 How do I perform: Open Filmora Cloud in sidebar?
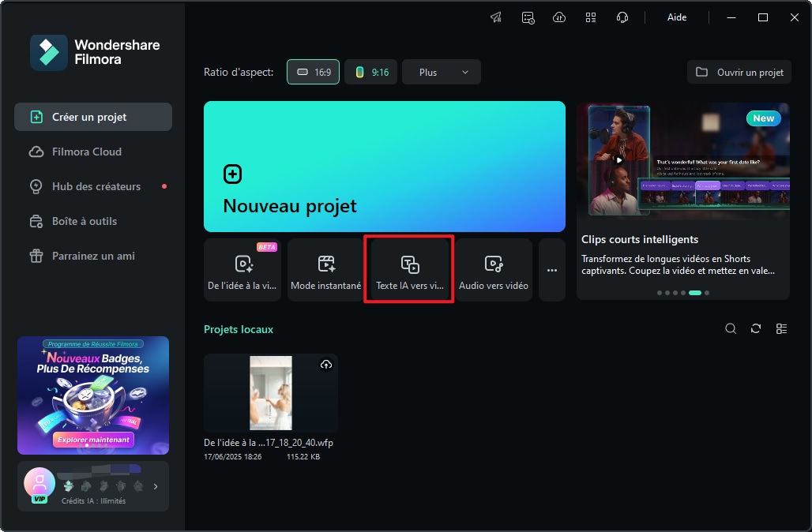tap(93, 152)
